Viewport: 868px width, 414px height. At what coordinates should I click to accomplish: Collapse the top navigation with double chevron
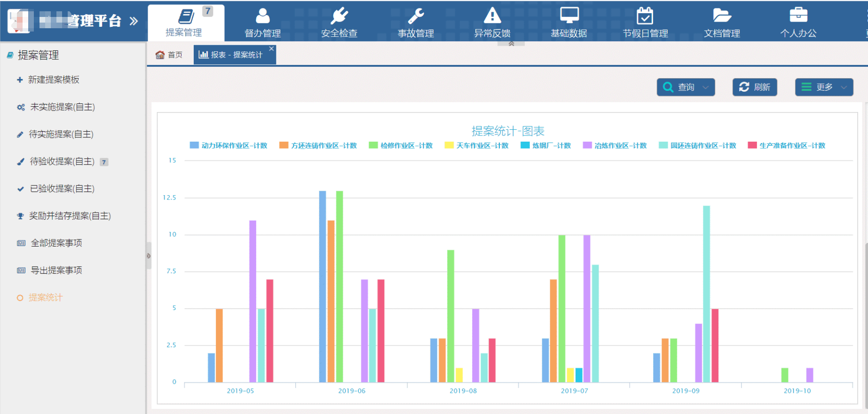pyautogui.click(x=511, y=44)
